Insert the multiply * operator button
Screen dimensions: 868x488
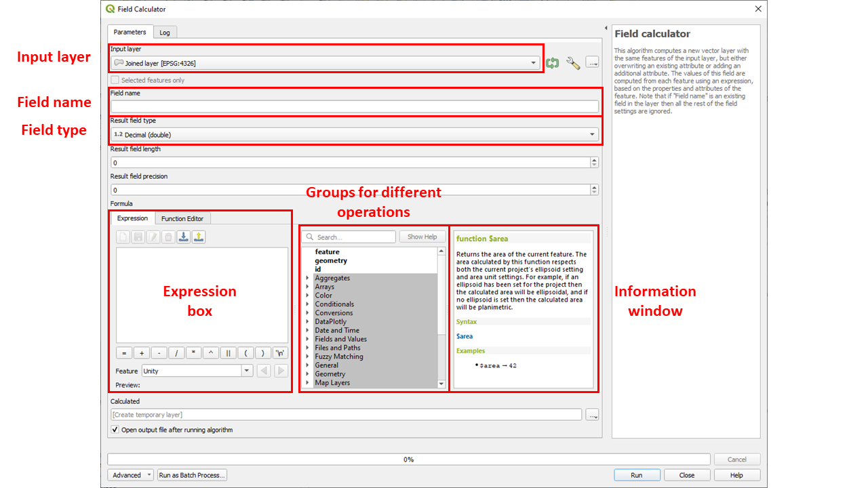pyautogui.click(x=193, y=353)
